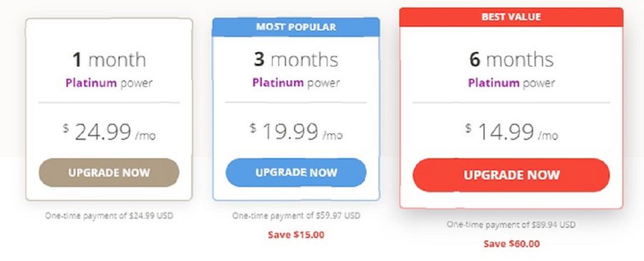Viewport: 644px width, 261px height.
Task: Click the 6 months pricing card
Action: [511, 108]
